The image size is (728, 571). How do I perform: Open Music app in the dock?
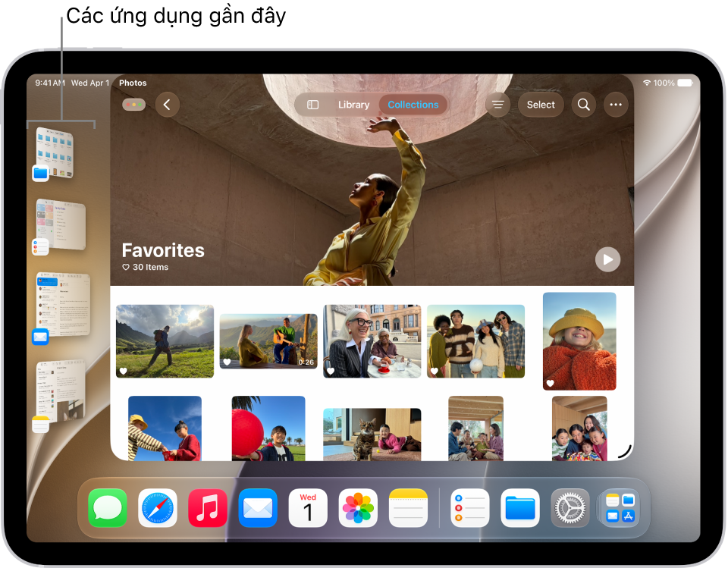[x=208, y=508]
